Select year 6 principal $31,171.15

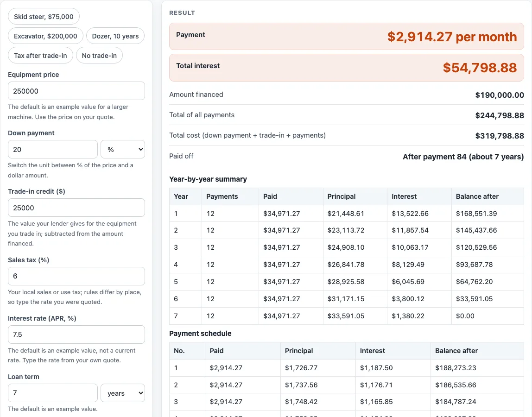tap(346, 299)
